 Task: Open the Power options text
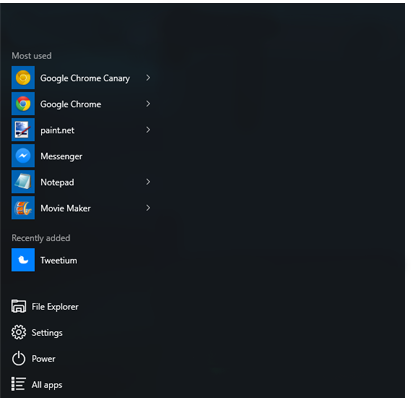pyautogui.click(x=43, y=359)
